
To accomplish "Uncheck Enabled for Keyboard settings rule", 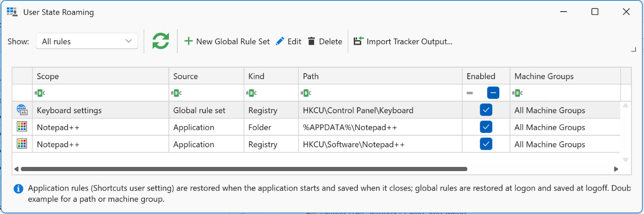I will pos(486,110).
